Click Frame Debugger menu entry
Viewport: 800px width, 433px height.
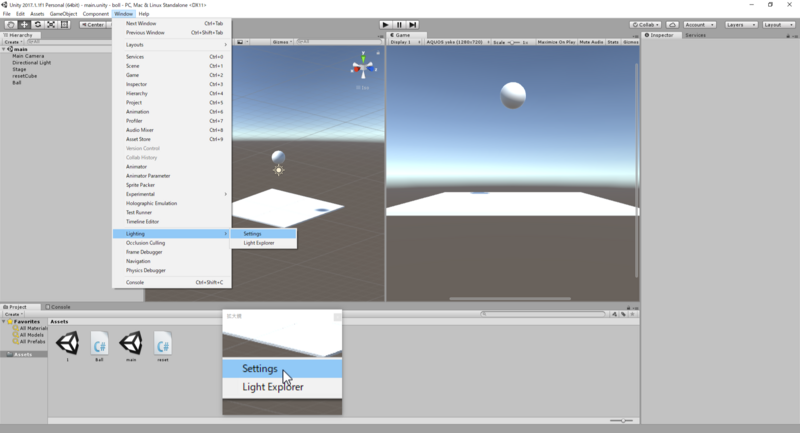(x=171, y=252)
